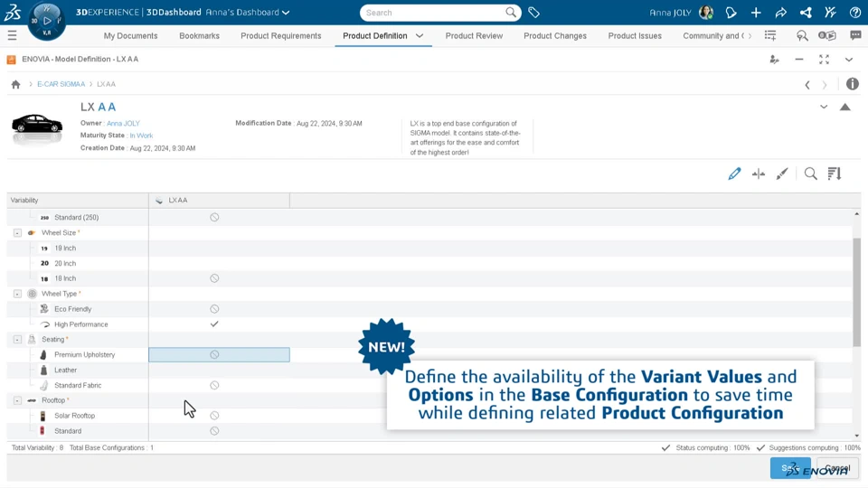The width and height of the screenshot is (868, 488).
Task: Click the vertical scrollbar thumb in grid
Action: [856, 292]
